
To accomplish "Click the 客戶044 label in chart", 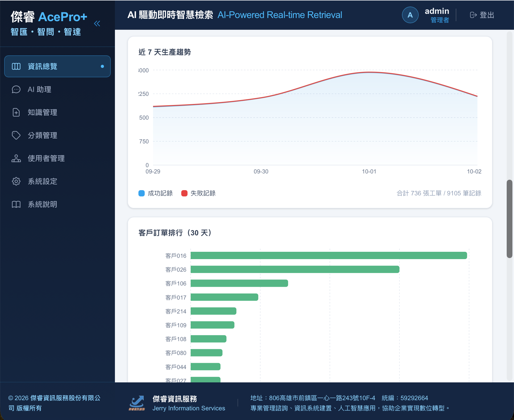I will [x=176, y=367].
